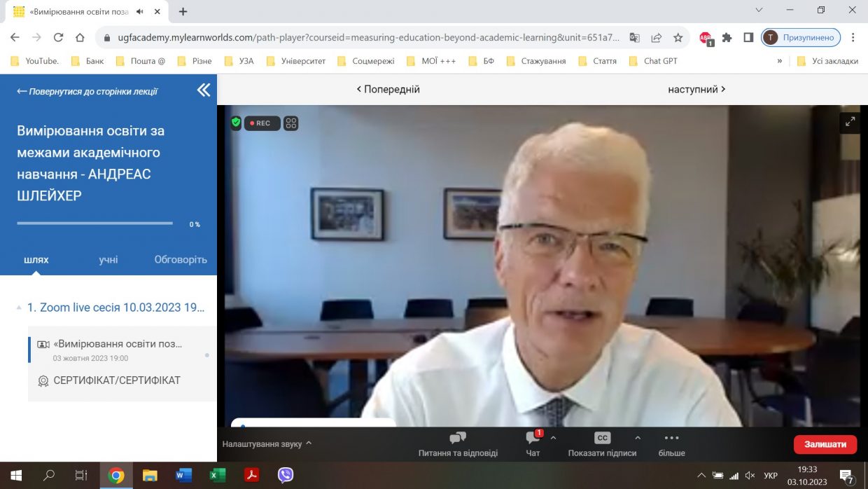The height and width of the screenshot is (489, 868).
Task: Switch to the учні tab
Action: pos(108,259)
